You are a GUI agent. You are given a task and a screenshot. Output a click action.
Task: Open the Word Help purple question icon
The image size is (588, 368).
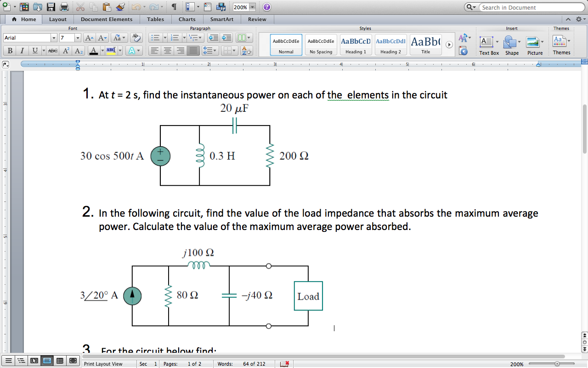pos(266,7)
